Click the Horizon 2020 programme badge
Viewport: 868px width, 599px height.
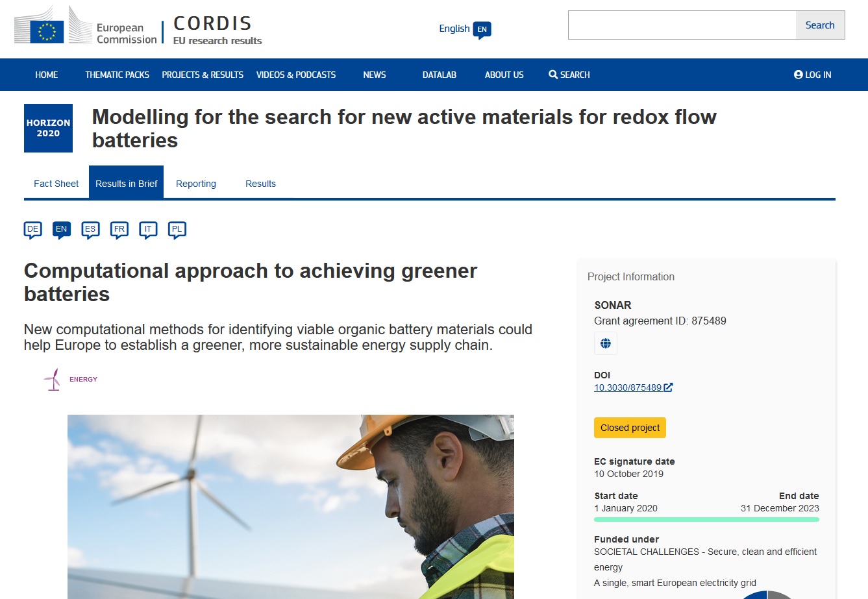(48, 128)
